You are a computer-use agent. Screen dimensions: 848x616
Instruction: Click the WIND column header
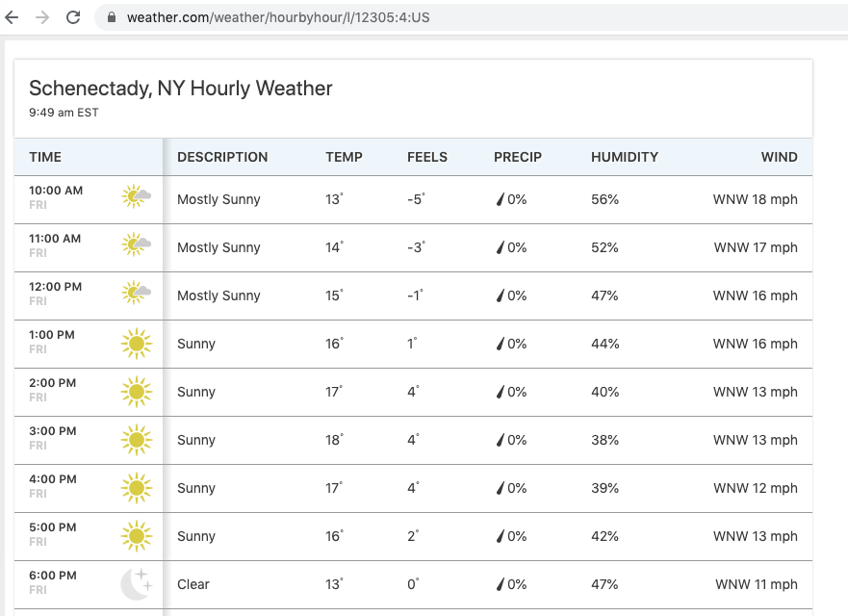(779, 157)
